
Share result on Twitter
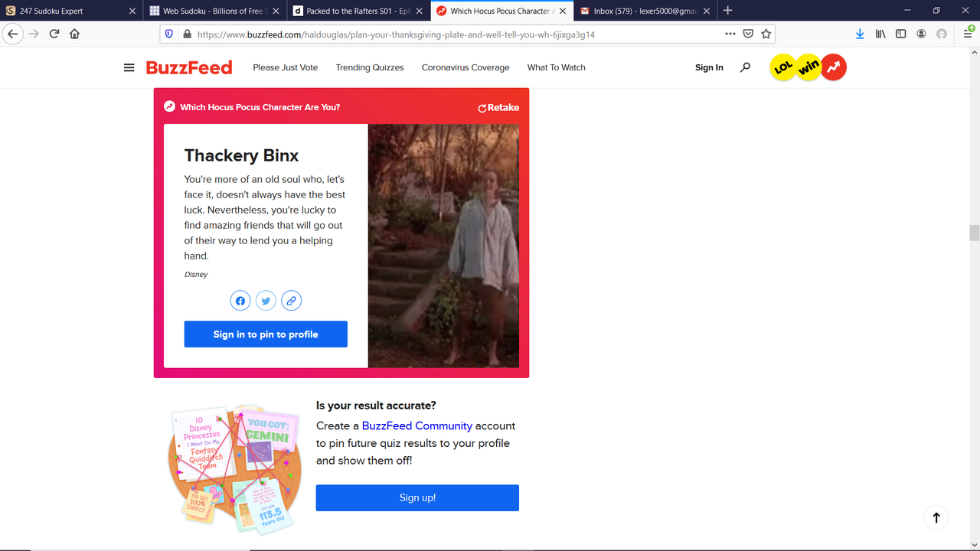pos(266,301)
